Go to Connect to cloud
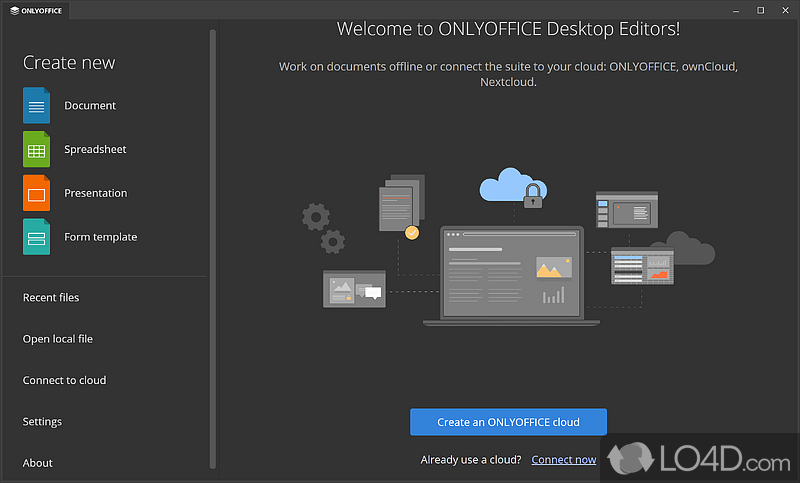 pos(64,380)
